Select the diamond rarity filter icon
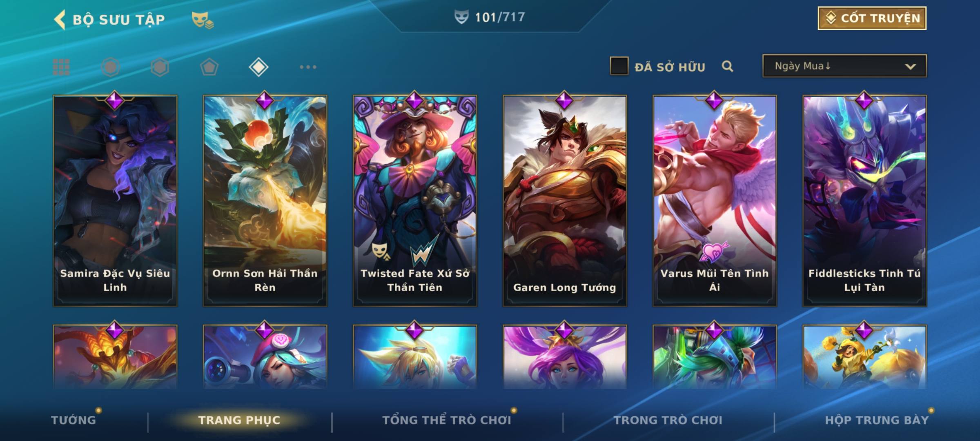Screen dimensions: 980x441 (x=258, y=67)
